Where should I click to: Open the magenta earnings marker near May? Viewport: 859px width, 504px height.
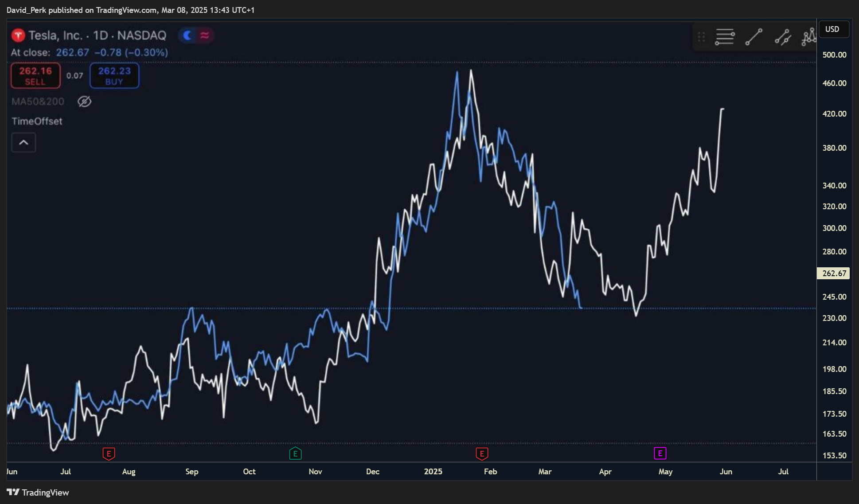[660, 453]
